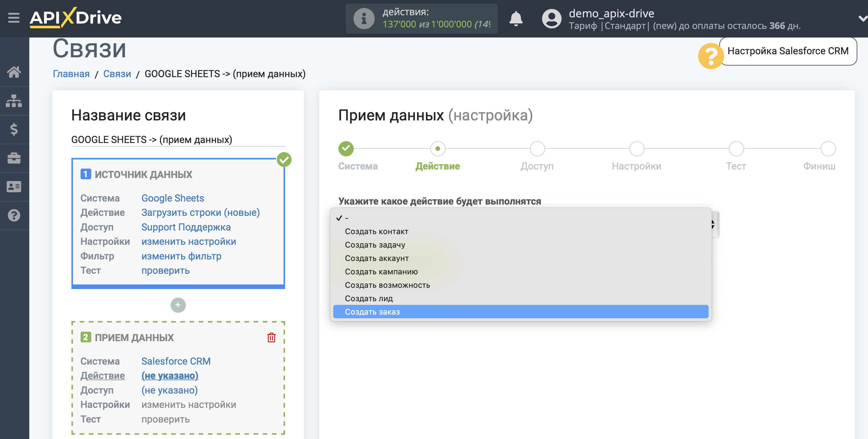
Task: Choose Создать кампанию from the dropdown
Action: pyautogui.click(x=521, y=272)
